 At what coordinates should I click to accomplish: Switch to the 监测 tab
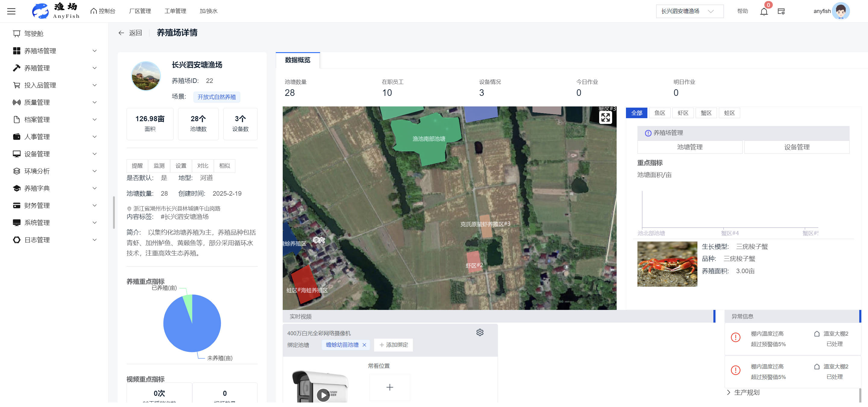[x=159, y=166]
